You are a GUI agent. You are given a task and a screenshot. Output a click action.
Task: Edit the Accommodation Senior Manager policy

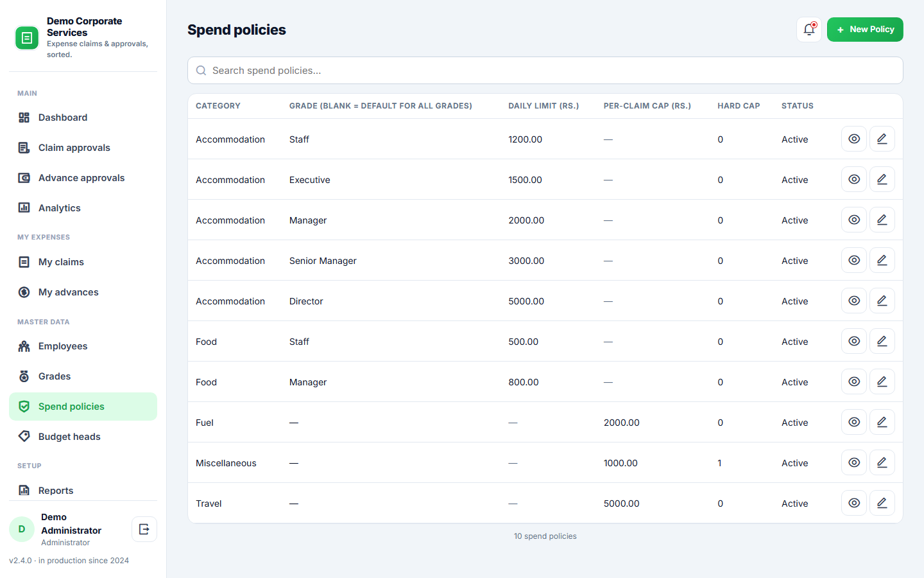882,260
